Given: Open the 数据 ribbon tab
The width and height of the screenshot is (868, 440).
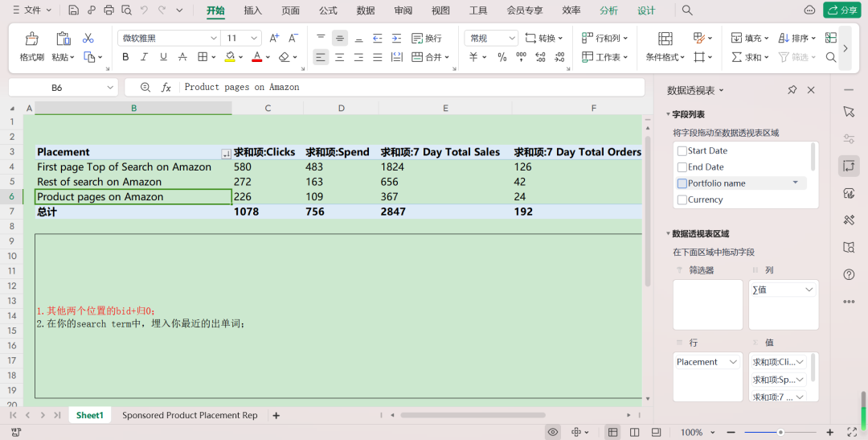Looking at the screenshot, I should click(366, 10).
